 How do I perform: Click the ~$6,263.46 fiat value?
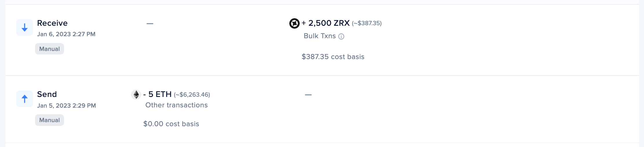[192, 95]
